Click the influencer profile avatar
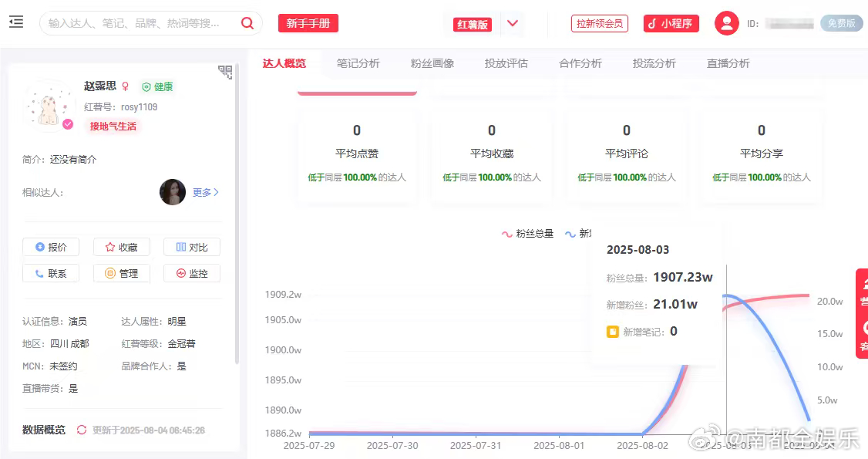 tap(49, 106)
